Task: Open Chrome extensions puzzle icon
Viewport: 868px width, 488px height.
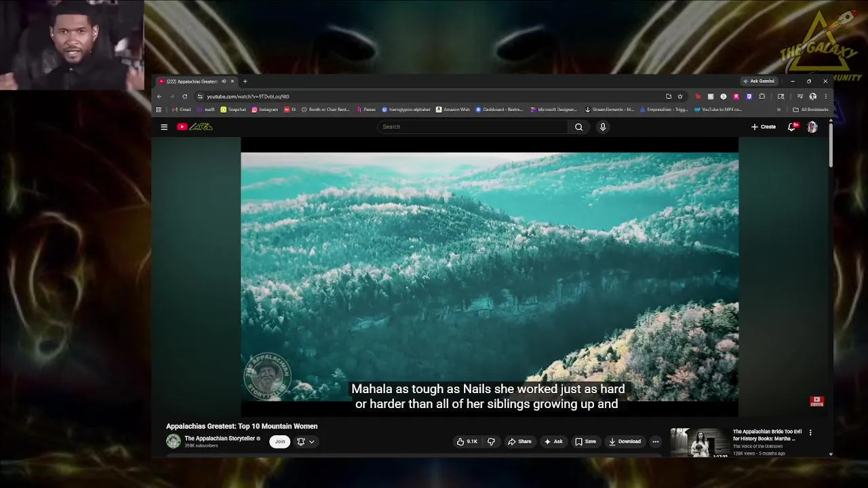Action: click(x=762, y=96)
